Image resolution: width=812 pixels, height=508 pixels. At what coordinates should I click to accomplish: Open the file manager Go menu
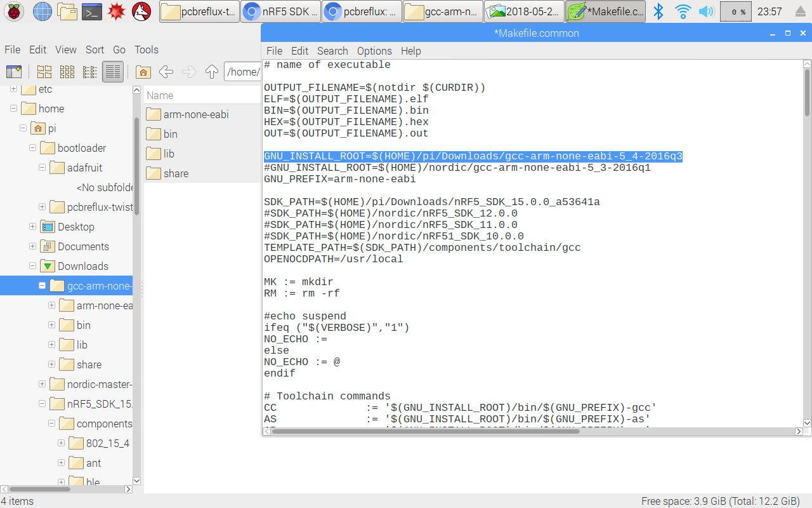click(x=119, y=50)
